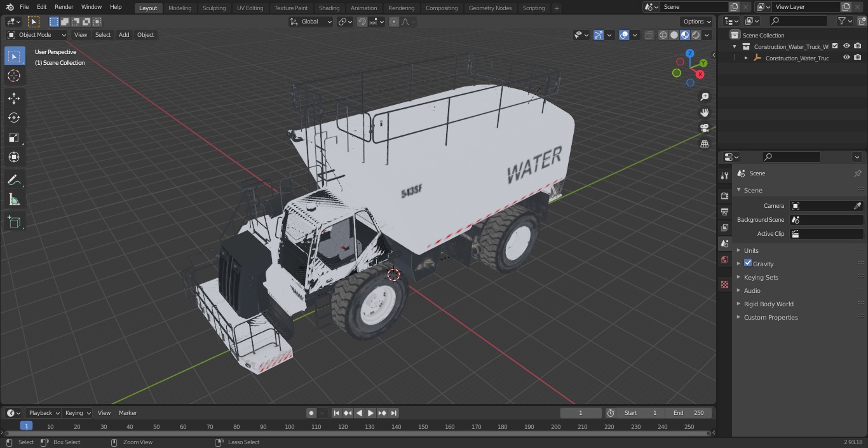Toggle the Gravity checkbox
The width and height of the screenshot is (868, 448).
748,263
